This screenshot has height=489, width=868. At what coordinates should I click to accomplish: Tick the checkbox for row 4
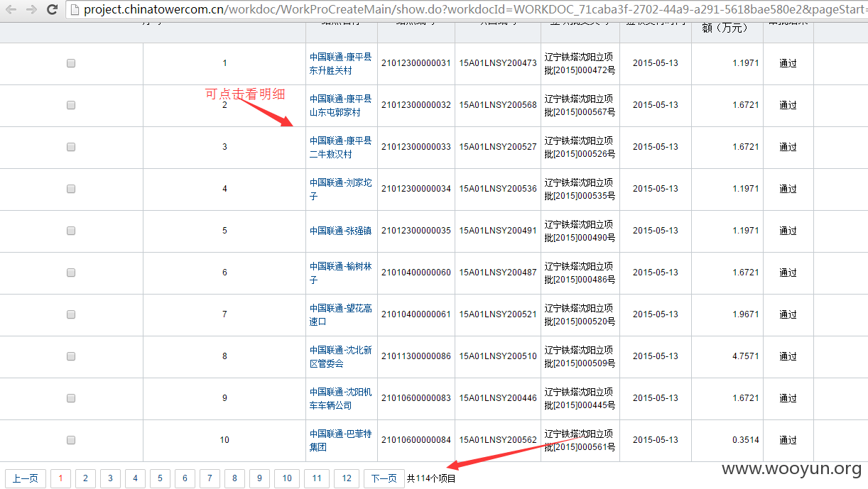(x=71, y=189)
